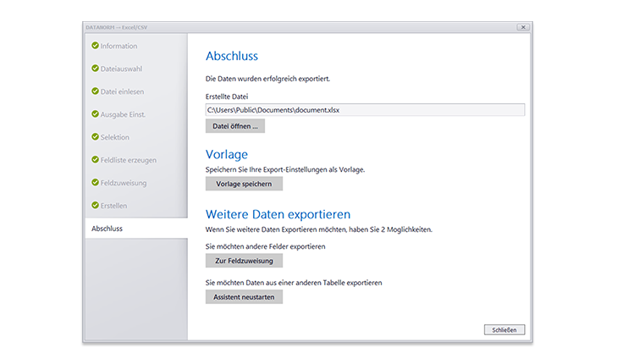Screen dimensions: 617x364
Task: Click the checkmark icon for Feldzuweisung step
Action: click(x=95, y=182)
